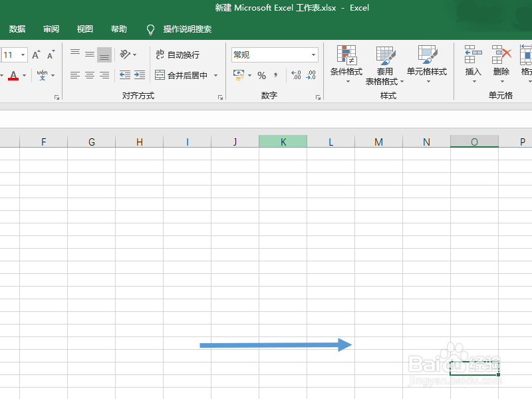Apply accounting currency format icon

coord(239,75)
